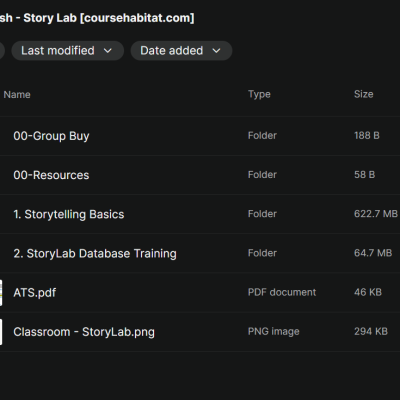400x400 pixels.
Task: Click Folder type in 00-Group Buy row
Action: [262, 136]
